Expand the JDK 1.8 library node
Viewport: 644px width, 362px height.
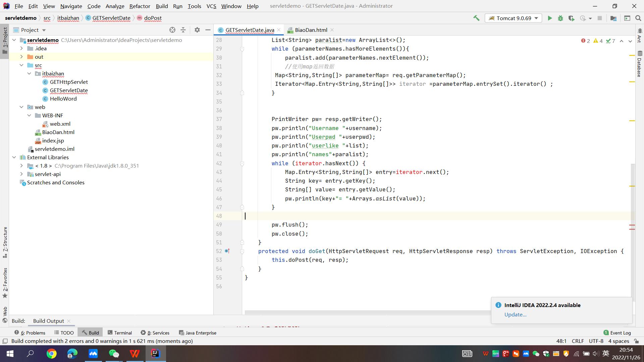(21, 166)
